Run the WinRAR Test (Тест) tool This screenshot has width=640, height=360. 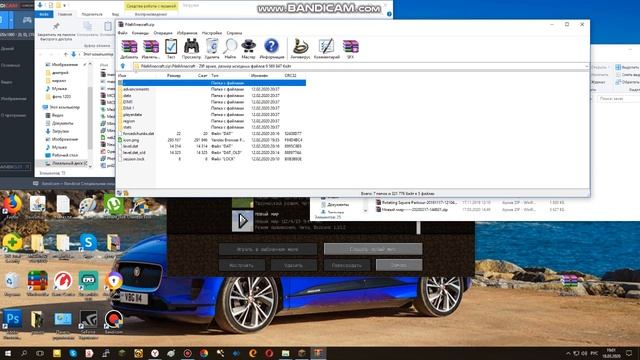171,49
